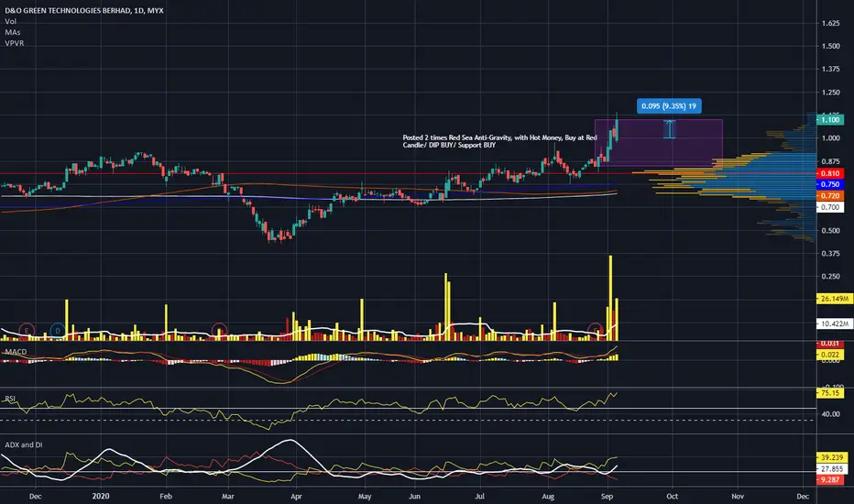
Task: Click the 1.625 price scale value
Action: click(830, 23)
